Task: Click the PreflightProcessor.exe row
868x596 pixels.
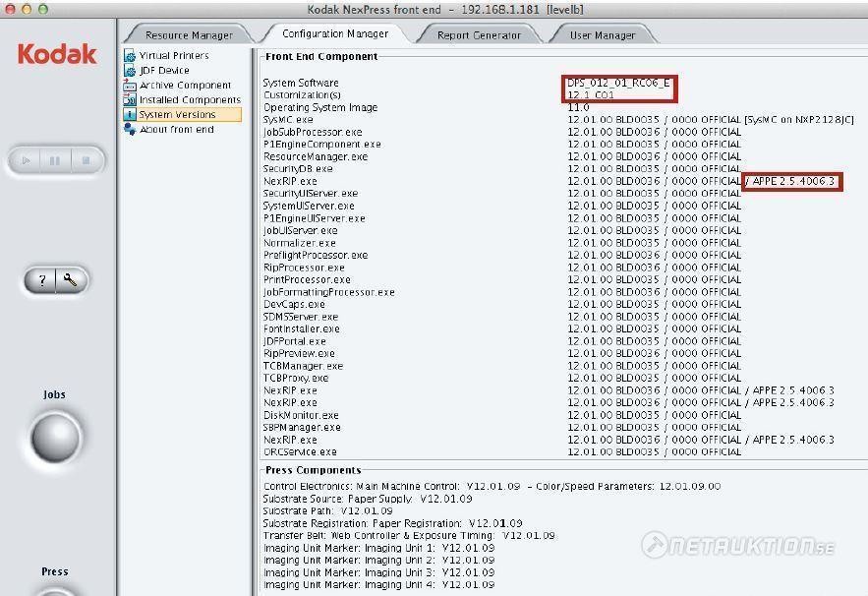Action: coord(502,255)
